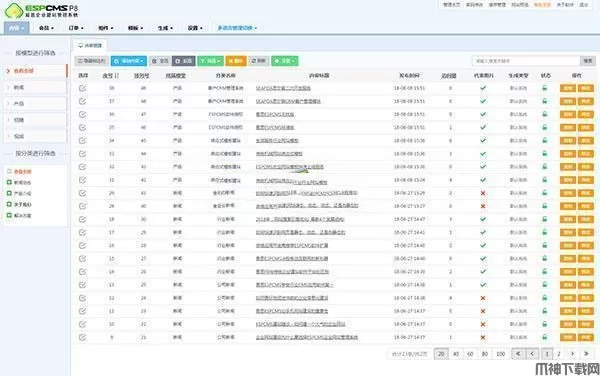Click the 刷新 refresh toolbar button
Screen dimensions: 600x376
pyautogui.click(x=259, y=61)
